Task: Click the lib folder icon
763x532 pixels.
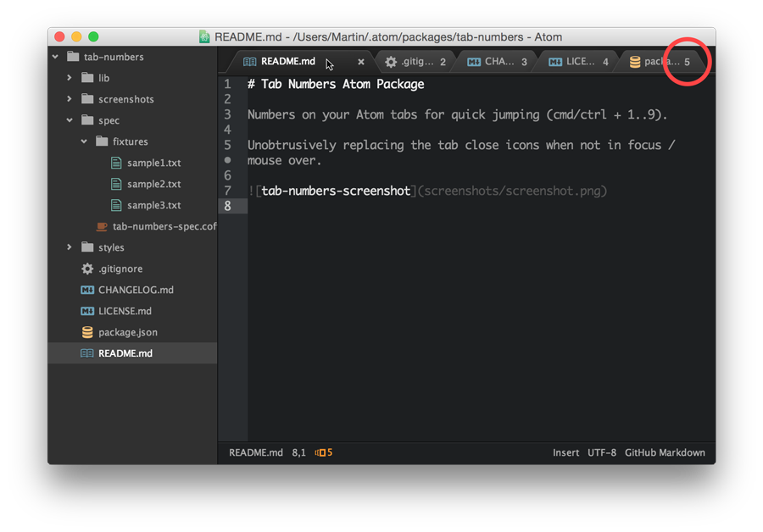Action: pos(87,77)
